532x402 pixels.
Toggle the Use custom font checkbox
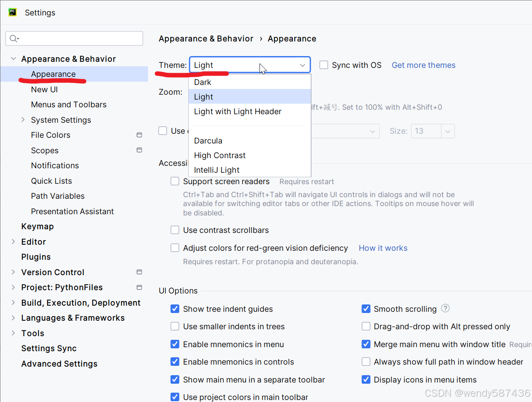click(163, 131)
